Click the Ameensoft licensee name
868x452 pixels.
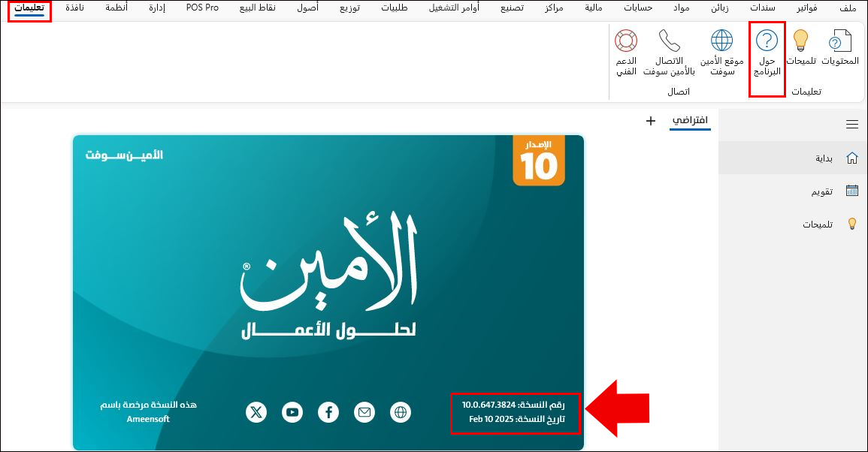[x=148, y=420]
